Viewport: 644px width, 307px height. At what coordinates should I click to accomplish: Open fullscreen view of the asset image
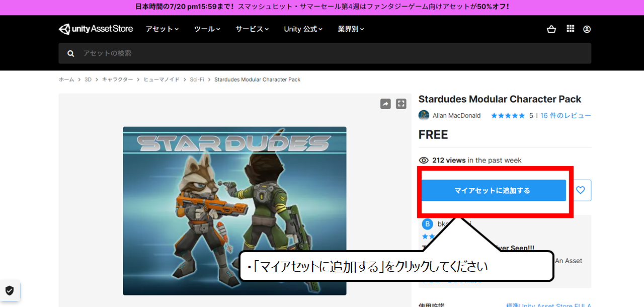[401, 104]
